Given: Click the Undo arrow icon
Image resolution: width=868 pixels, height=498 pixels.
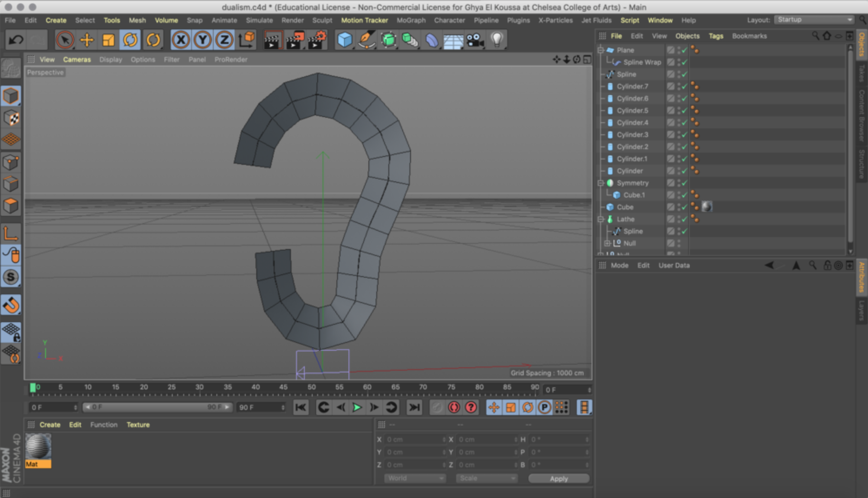Looking at the screenshot, I should pyautogui.click(x=16, y=40).
